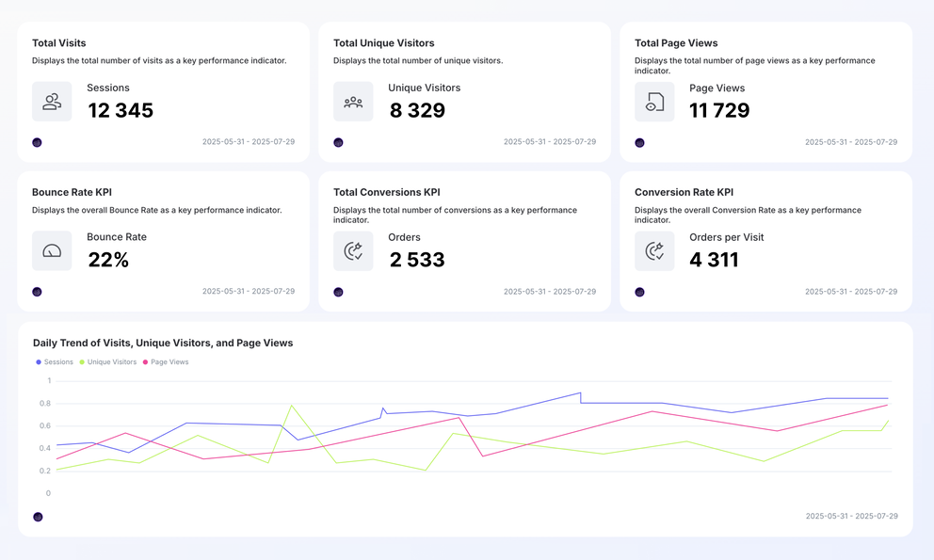
Task: Click the Sessions person icon on Total Visits card
Action: (x=52, y=101)
